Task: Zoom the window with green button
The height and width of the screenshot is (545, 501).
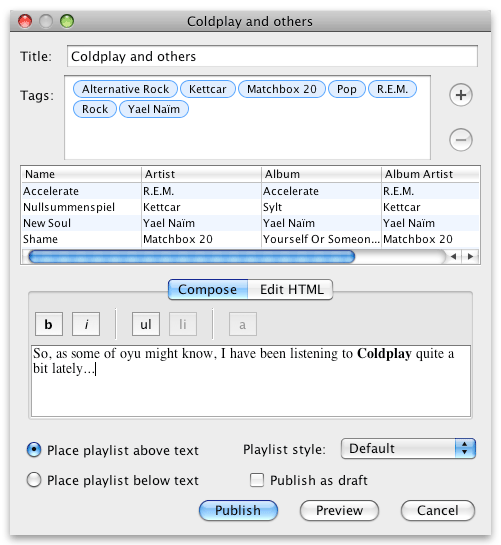Action: coord(67,21)
